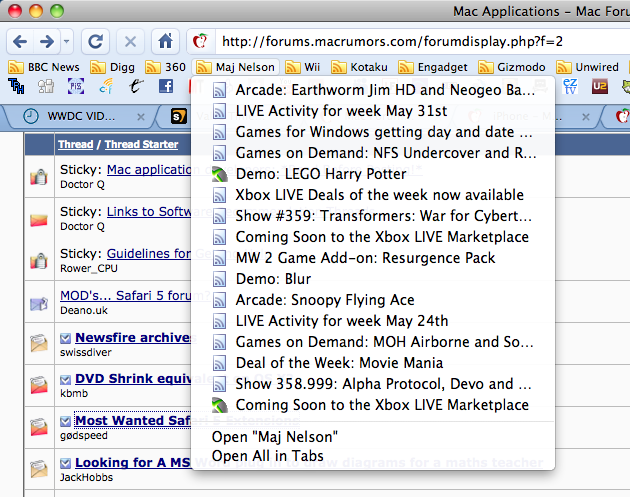This screenshot has width=630, height=497.
Task: Close the iPhone tab
Action: (586, 117)
